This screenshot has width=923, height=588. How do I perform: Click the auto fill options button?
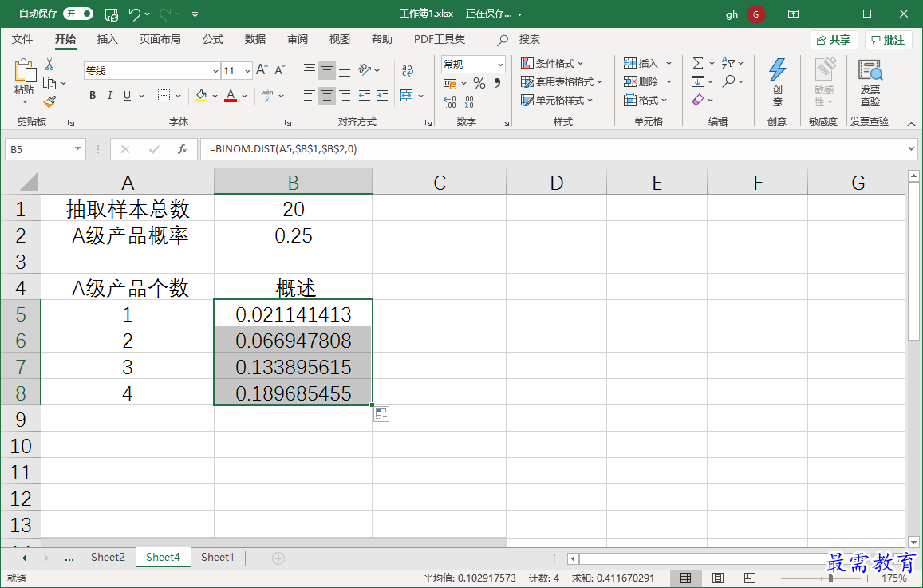381,414
